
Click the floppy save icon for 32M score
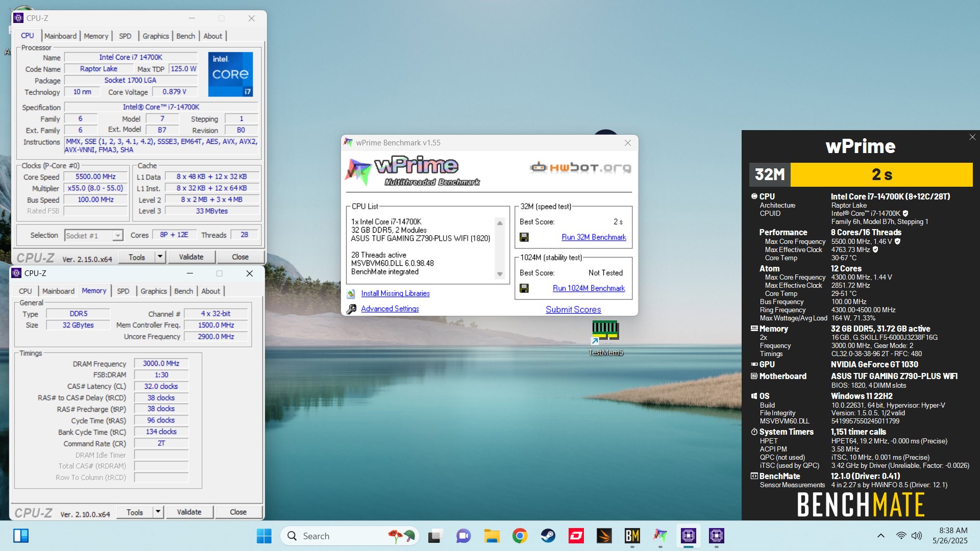tap(524, 237)
